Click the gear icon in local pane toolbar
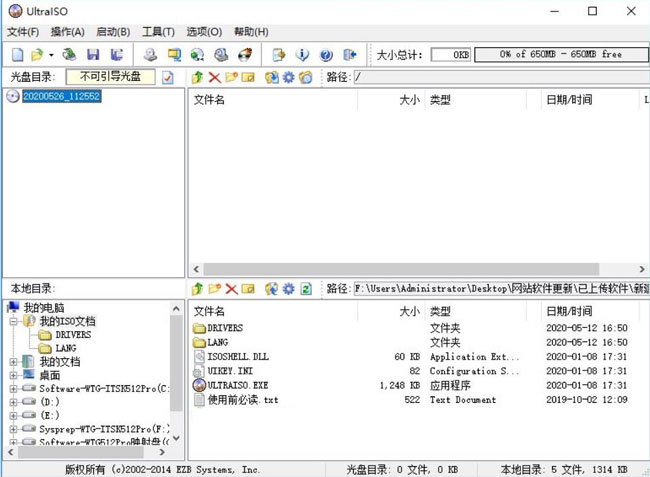This screenshot has height=477, width=650. tap(289, 289)
